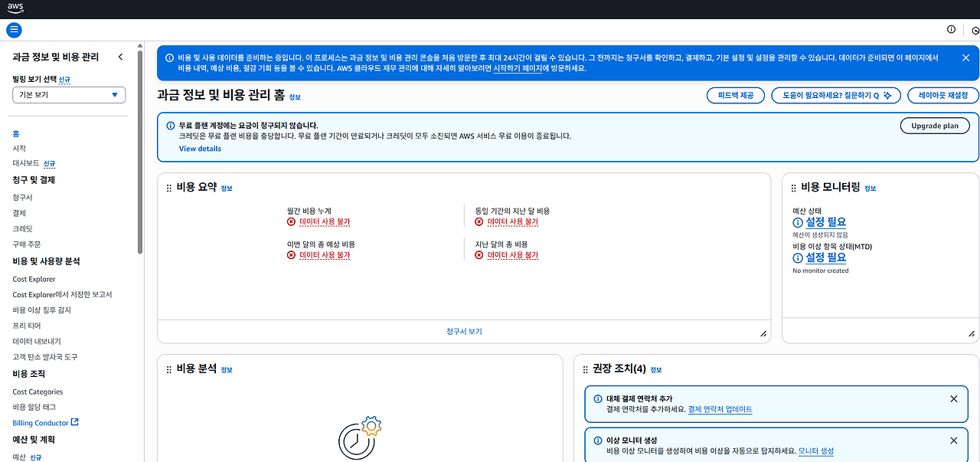Open Billing Conductor in the sidebar
This screenshot has width=980, height=462.
[41, 423]
